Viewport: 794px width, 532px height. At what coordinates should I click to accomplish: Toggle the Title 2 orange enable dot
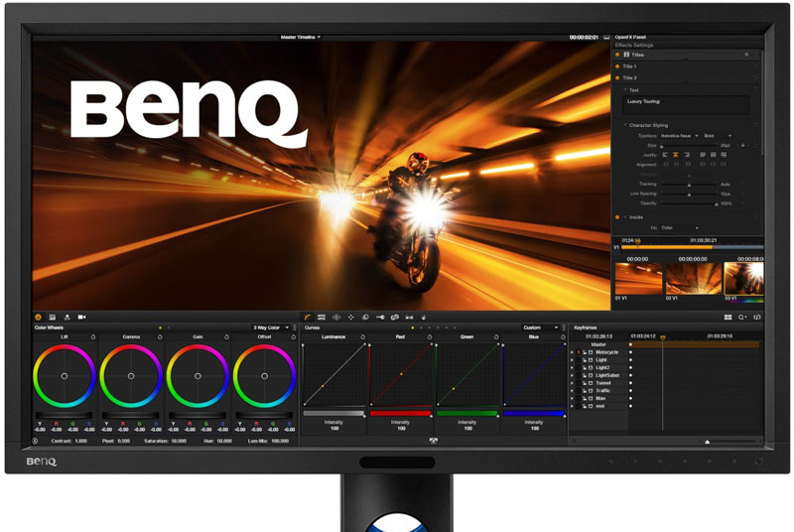coord(617,78)
